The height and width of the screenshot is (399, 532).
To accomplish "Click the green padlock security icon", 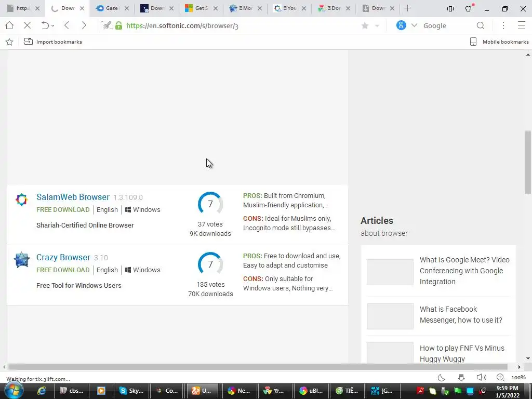I will click(x=118, y=25).
